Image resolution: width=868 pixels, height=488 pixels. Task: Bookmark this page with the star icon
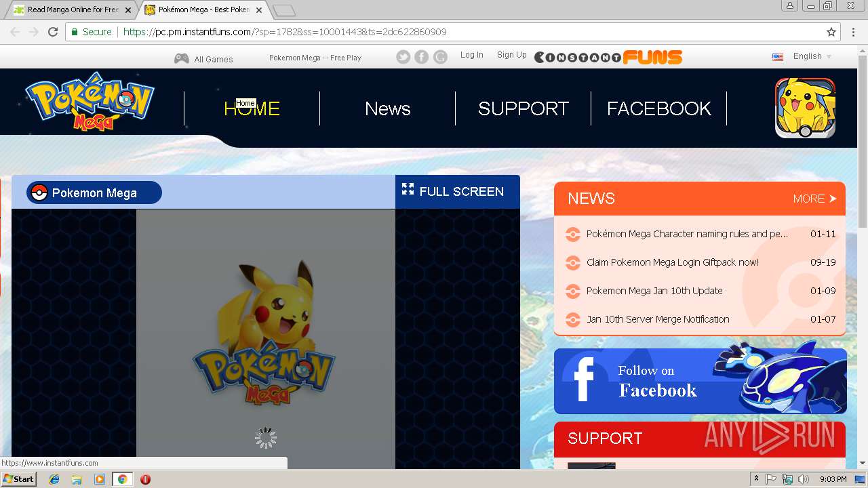click(831, 32)
